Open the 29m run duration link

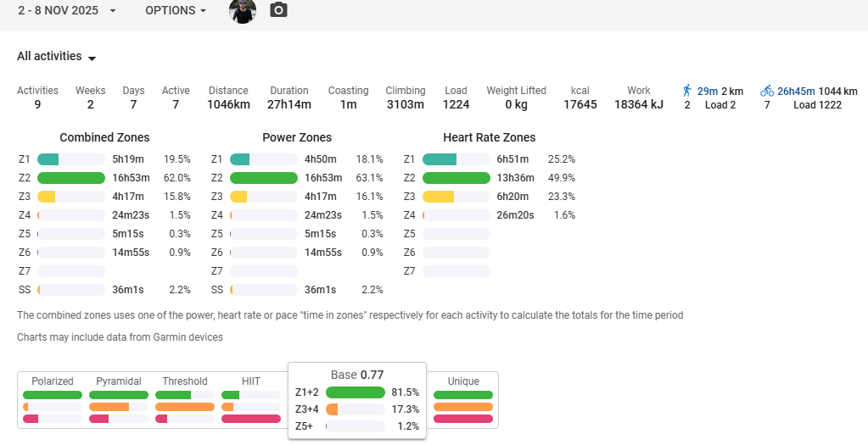click(x=708, y=91)
